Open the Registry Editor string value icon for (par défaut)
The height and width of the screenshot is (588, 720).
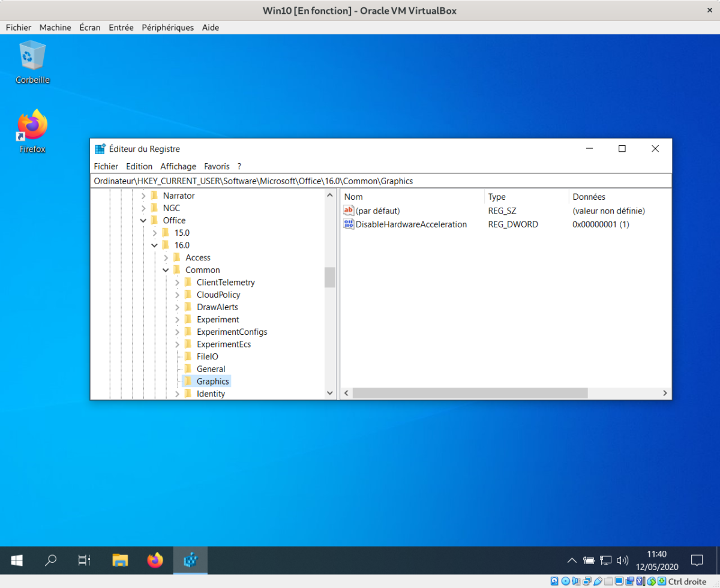(x=349, y=211)
